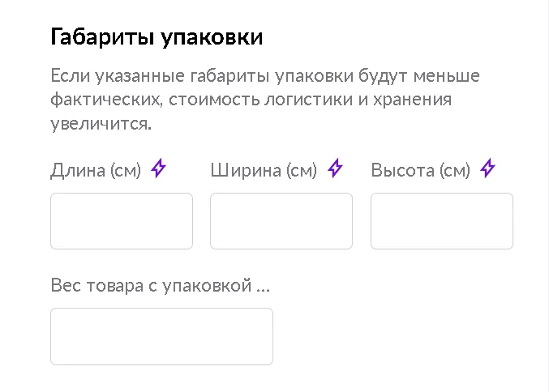Viewport: 549px width, 392px height.
Task: Click the Ширина (см) field label
Action: point(263,170)
